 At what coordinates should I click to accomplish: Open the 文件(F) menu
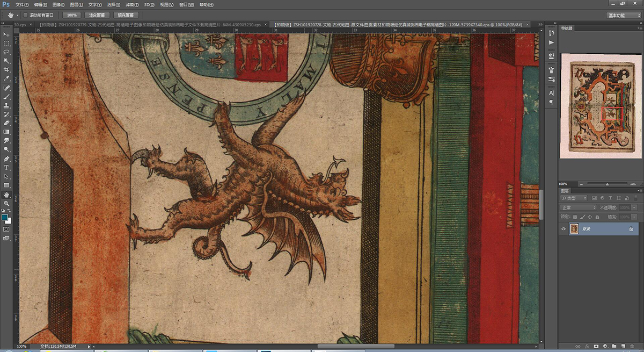coord(22,4)
